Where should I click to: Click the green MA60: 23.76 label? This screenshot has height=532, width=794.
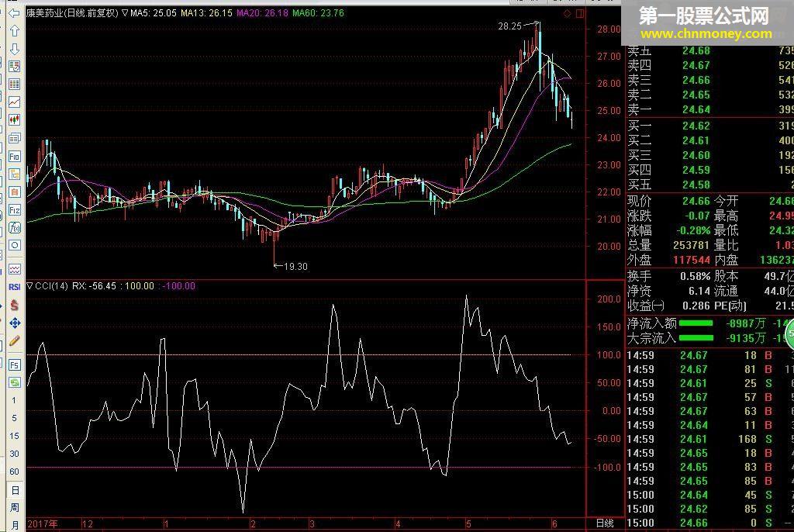click(x=318, y=13)
